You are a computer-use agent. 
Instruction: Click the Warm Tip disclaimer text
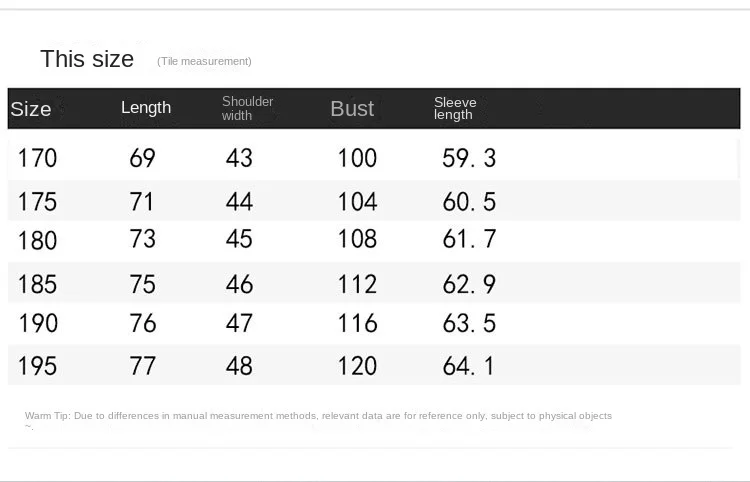click(318, 415)
